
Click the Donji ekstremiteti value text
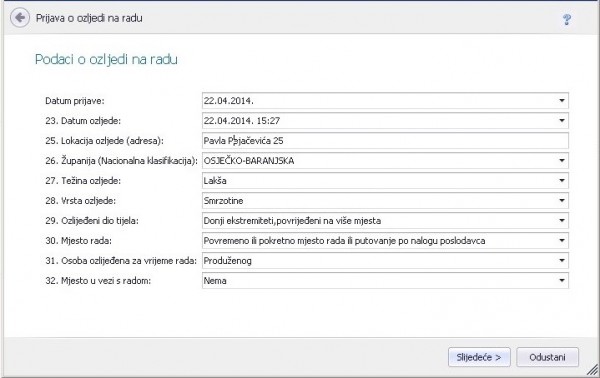[292, 221]
